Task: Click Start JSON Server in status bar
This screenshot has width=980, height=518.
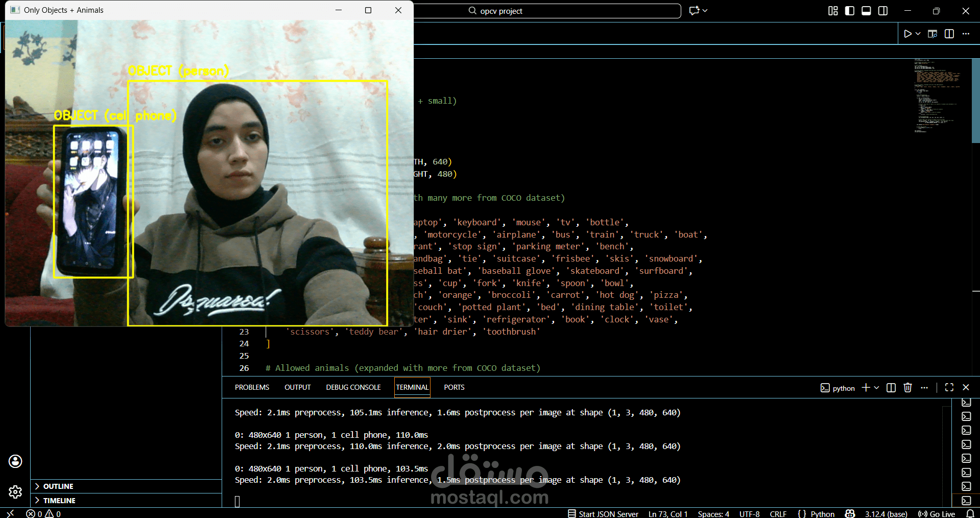Action: coord(603,514)
